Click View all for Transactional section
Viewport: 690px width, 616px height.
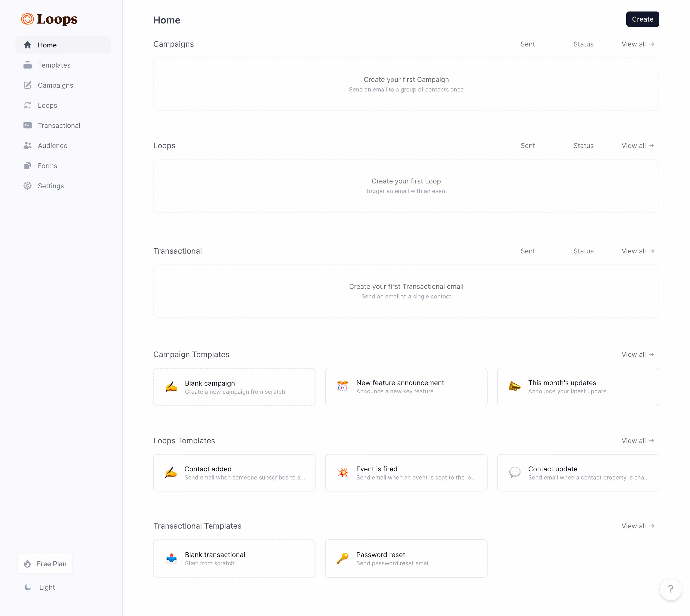pyautogui.click(x=638, y=251)
